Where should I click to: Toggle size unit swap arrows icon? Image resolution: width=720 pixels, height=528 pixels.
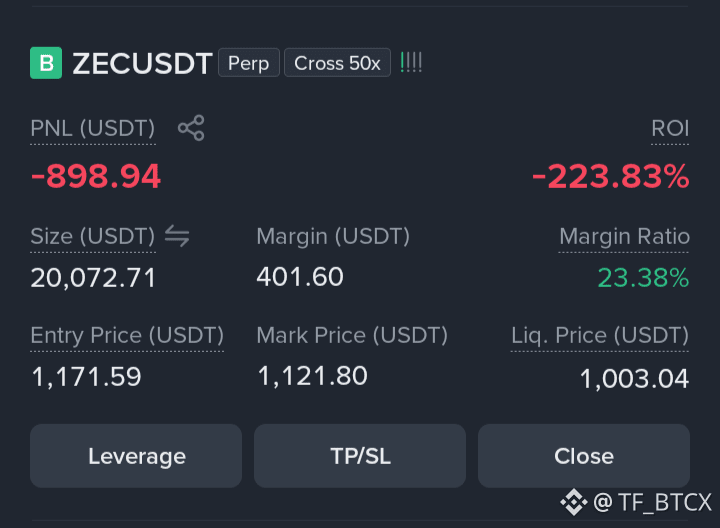177,236
